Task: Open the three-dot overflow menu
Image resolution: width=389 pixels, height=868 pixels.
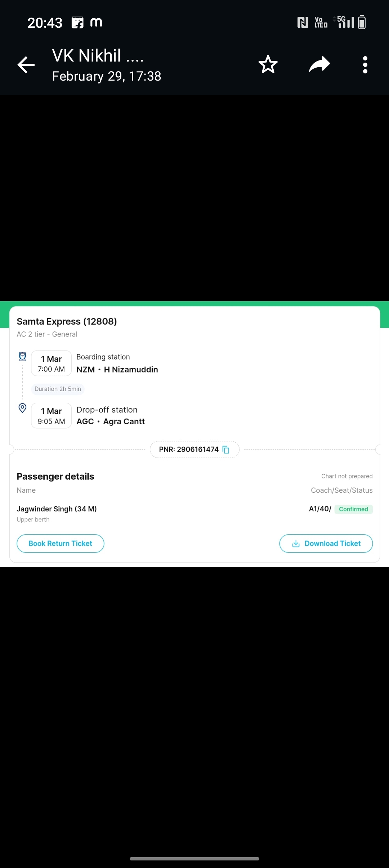Action: [x=365, y=65]
